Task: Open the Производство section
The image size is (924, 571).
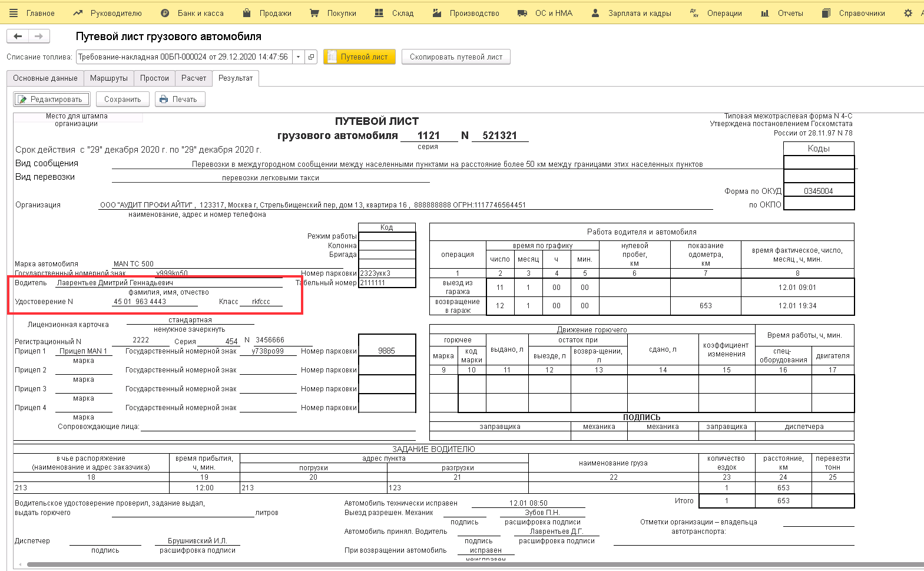Action: (466, 13)
